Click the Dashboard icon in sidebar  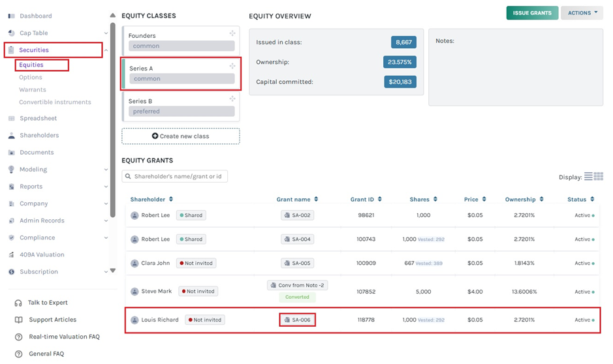(11, 16)
